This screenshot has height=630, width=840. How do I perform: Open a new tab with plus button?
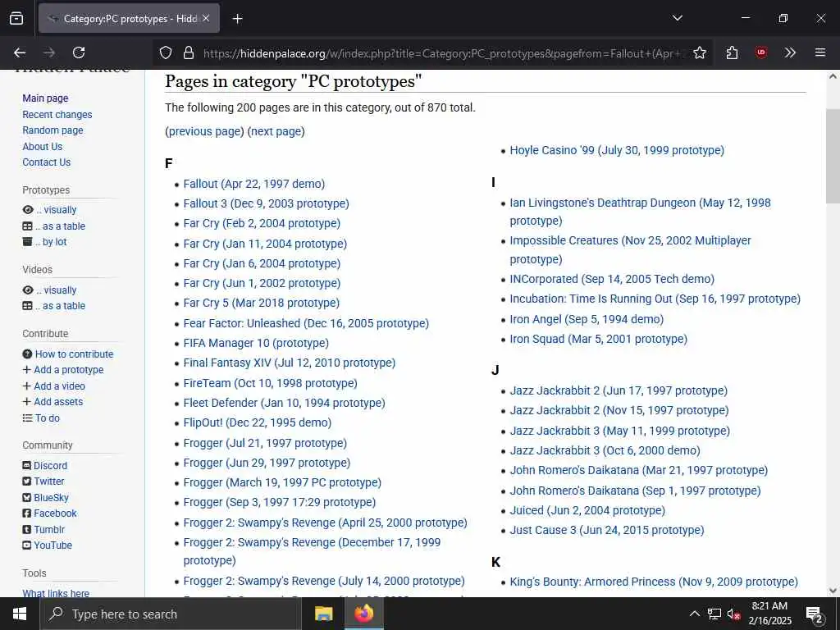click(x=237, y=19)
